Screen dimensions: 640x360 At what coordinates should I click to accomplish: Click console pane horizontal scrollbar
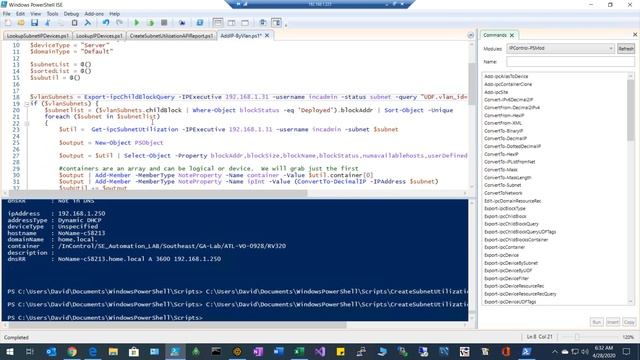tap(177, 325)
